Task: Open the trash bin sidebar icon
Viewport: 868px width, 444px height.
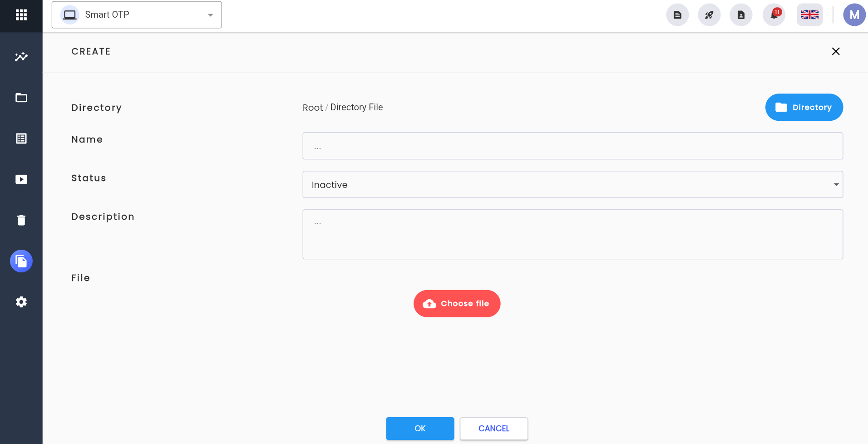Action: [x=21, y=220]
